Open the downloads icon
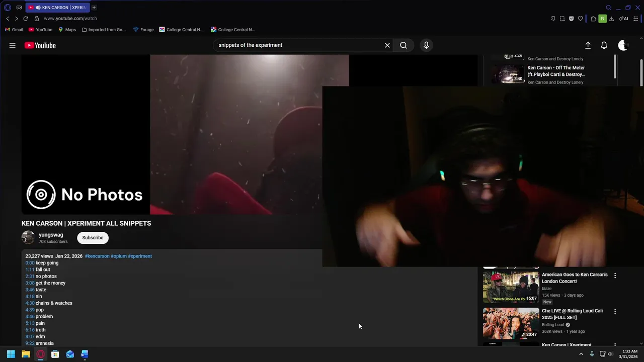This screenshot has height=362, width=644. point(611,19)
